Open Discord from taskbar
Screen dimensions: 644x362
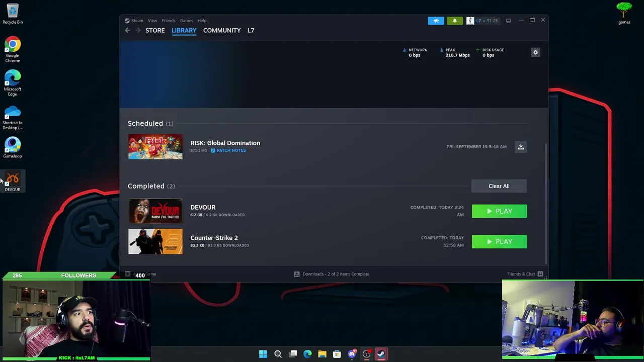tap(352, 354)
